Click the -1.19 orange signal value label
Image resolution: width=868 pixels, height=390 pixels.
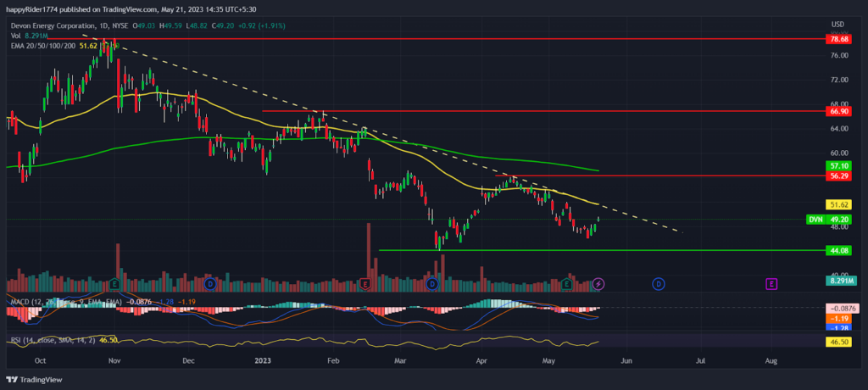pyautogui.click(x=840, y=319)
